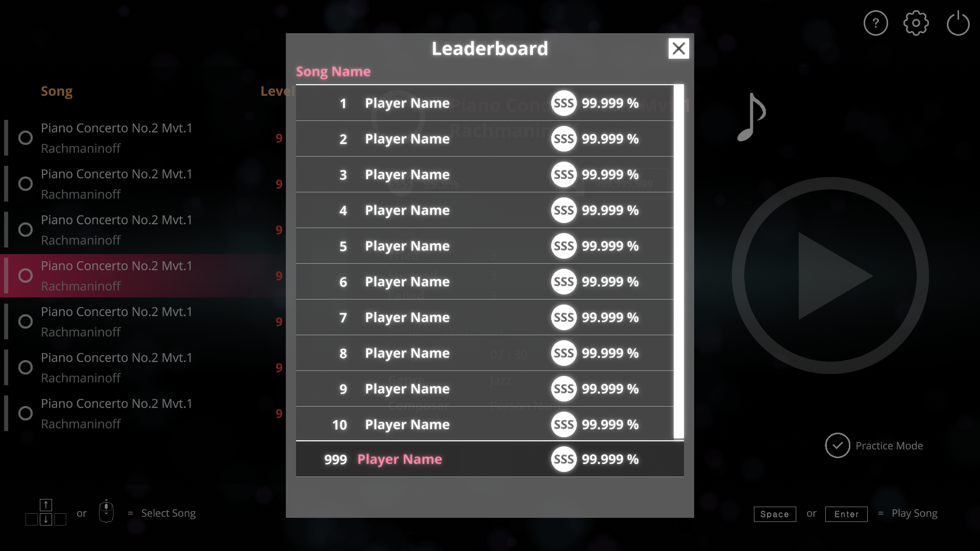Toggle the Practice Mode checkbox
980x551 pixels.
click(x=837, y=445)
